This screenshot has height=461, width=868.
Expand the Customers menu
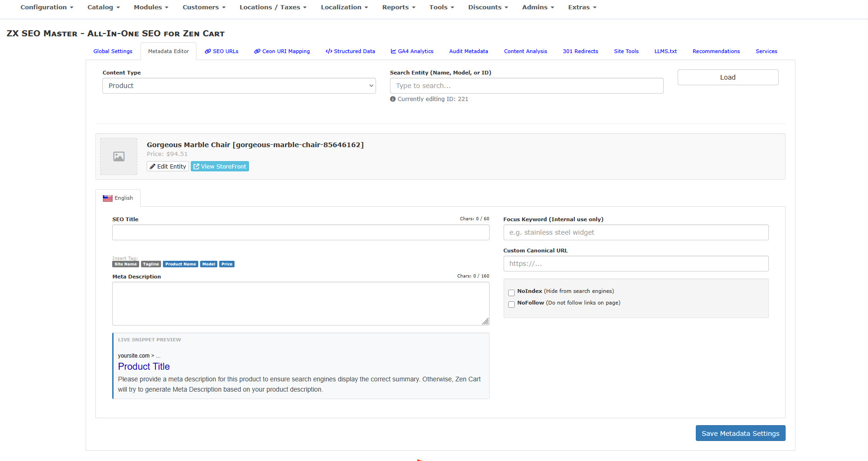pyautogui.click(x=204, y=7)
